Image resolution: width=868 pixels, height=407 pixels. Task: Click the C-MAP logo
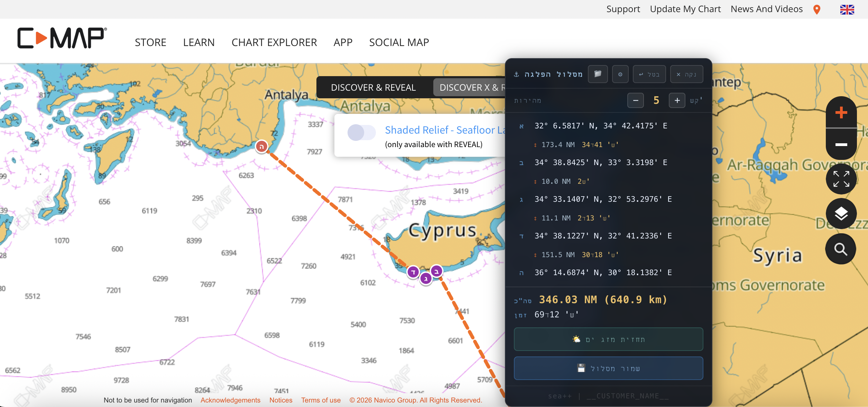tap(62, 38)
